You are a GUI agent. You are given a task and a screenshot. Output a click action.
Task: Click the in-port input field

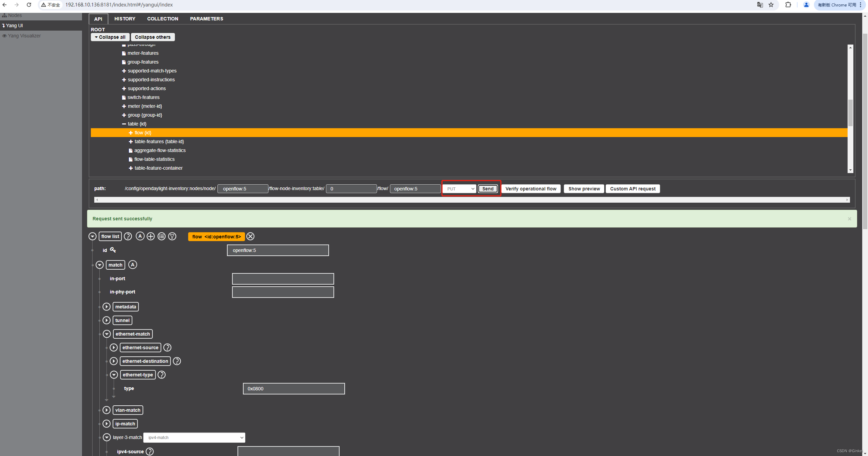282,278
